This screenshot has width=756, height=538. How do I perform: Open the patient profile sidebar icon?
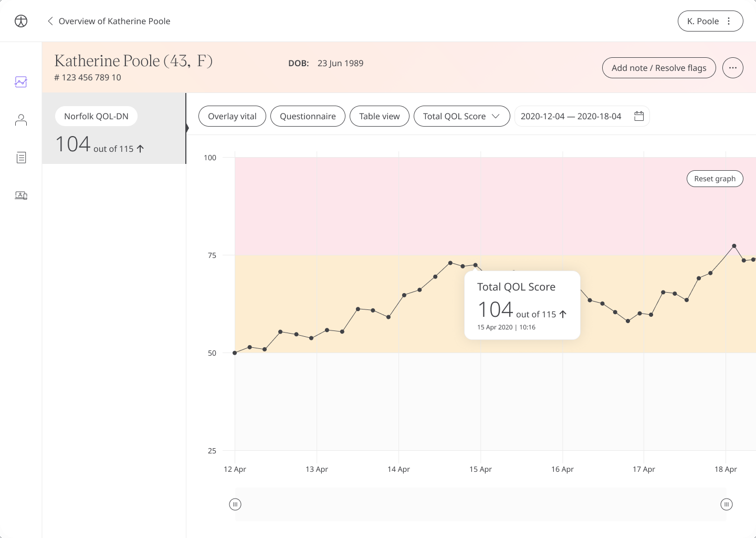21,120
